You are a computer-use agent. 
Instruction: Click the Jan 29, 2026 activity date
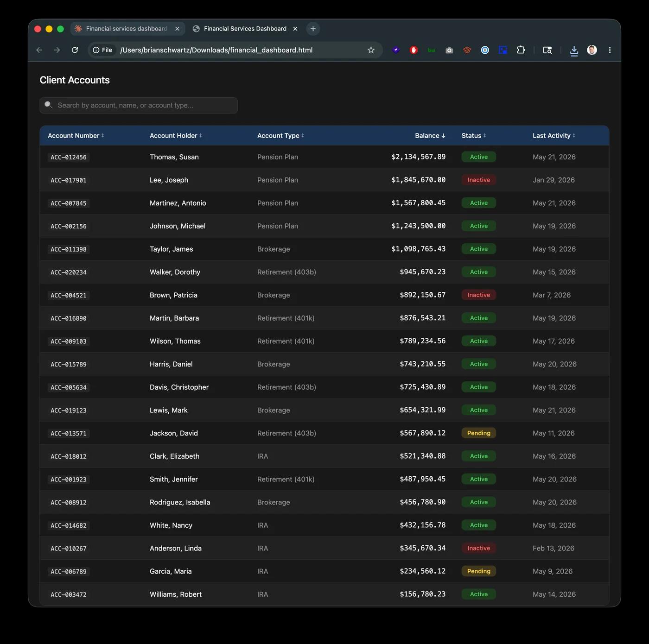554,180
